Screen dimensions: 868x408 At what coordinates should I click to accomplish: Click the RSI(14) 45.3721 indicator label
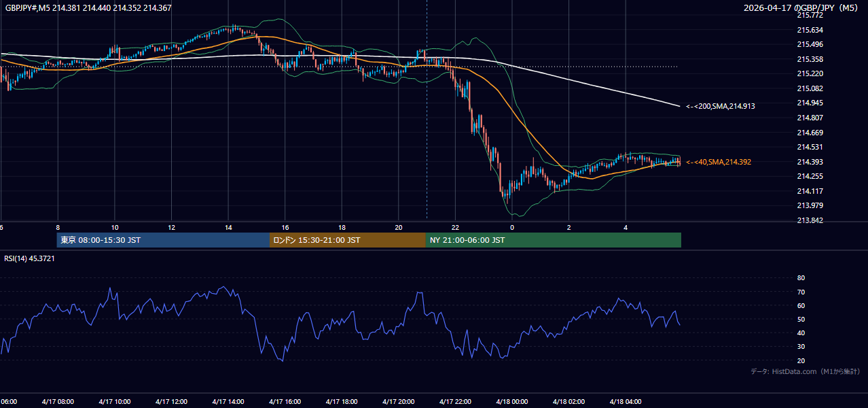pos(30,258)
